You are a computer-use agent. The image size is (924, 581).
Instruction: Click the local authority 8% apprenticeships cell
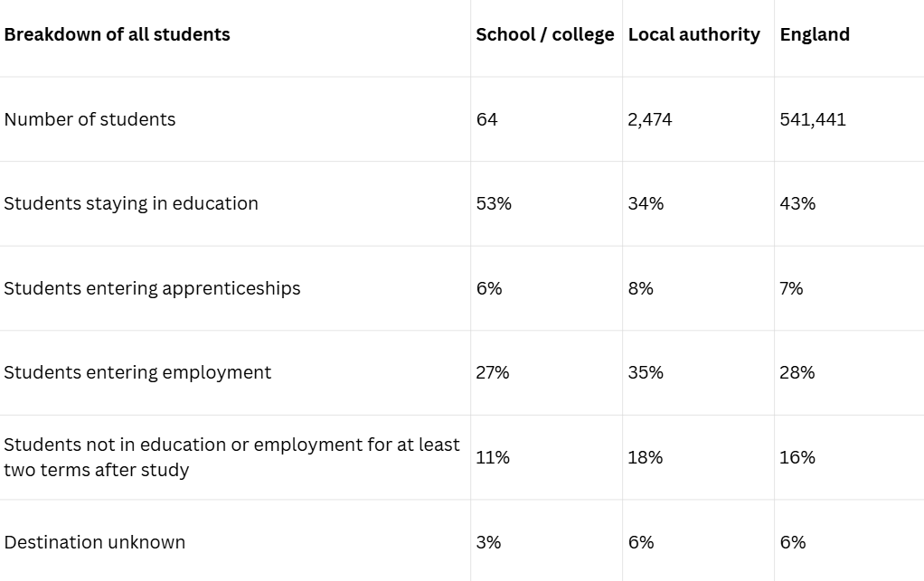640,288
